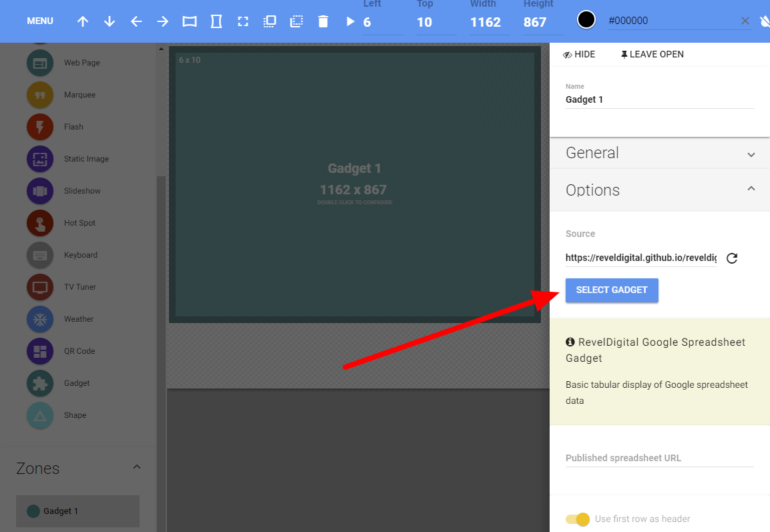Click the move up arrow in toolbar
Image resolution: width=770 pixels, height=532 pixels.
point(83,21)
